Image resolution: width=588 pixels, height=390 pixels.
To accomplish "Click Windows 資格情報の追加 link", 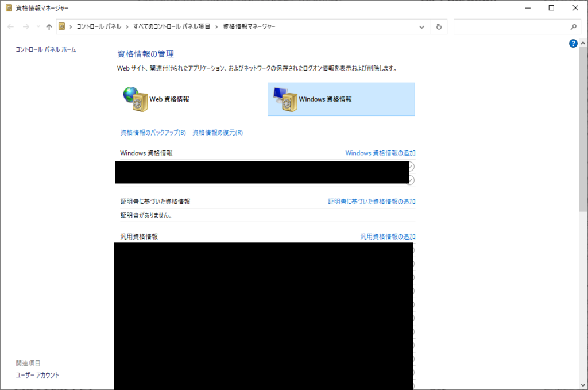I will (x=380, y=153).
